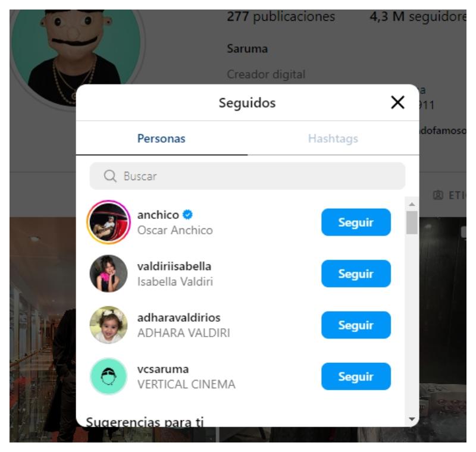Follow adharavaldirios with the Seguir button
The width and height of the screenshot is (476, 452).
[x=356, y=325]
